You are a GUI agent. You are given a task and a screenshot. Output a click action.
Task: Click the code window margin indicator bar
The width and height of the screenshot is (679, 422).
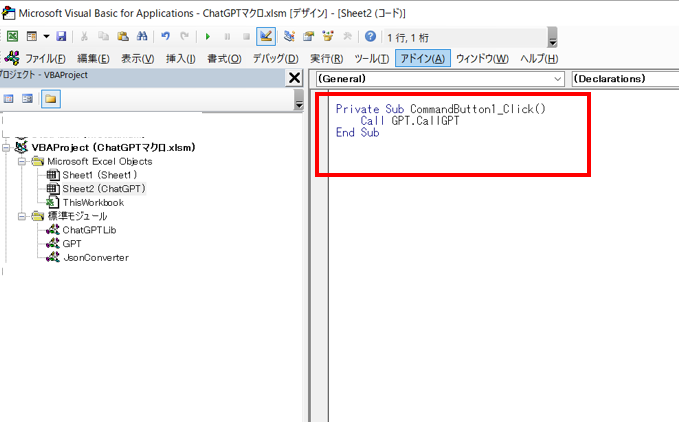321,255
